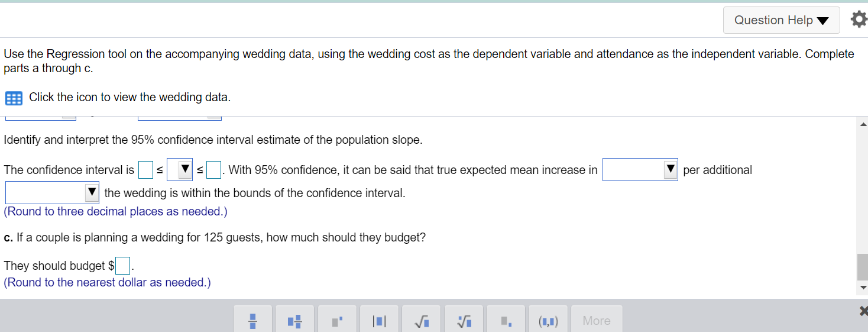Click the budget dollar amount input box
868x332 pixels.
point(122,266)
